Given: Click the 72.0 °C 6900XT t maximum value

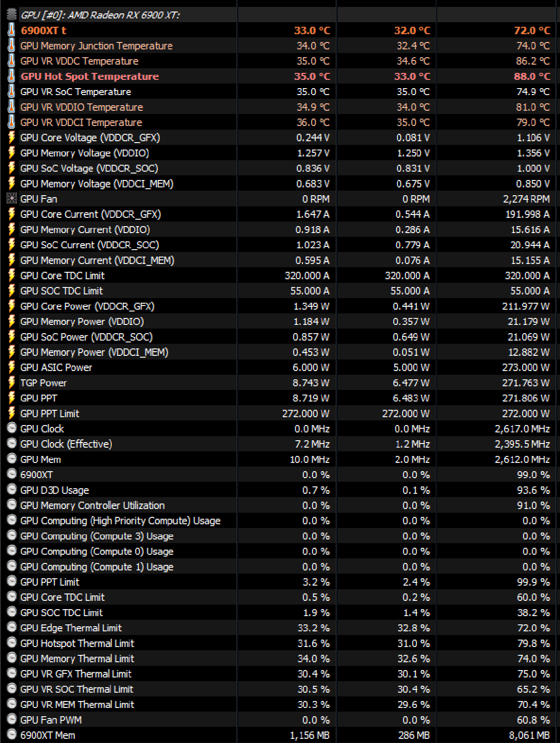Looking at the screenshot, I should tap(532, 30).
